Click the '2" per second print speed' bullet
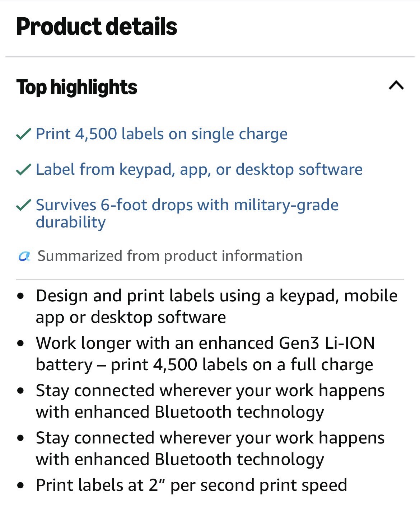Screen dimensions: 420x512 [x=191, y=485]
